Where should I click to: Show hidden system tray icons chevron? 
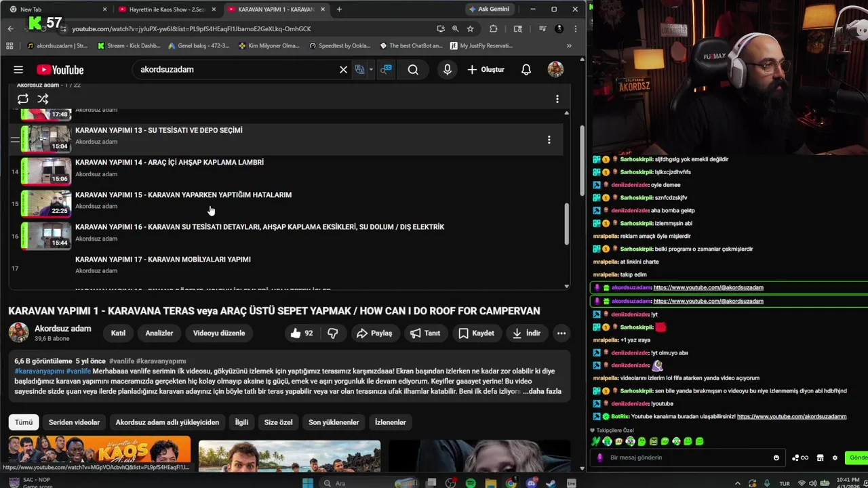[x=738, y=483]
